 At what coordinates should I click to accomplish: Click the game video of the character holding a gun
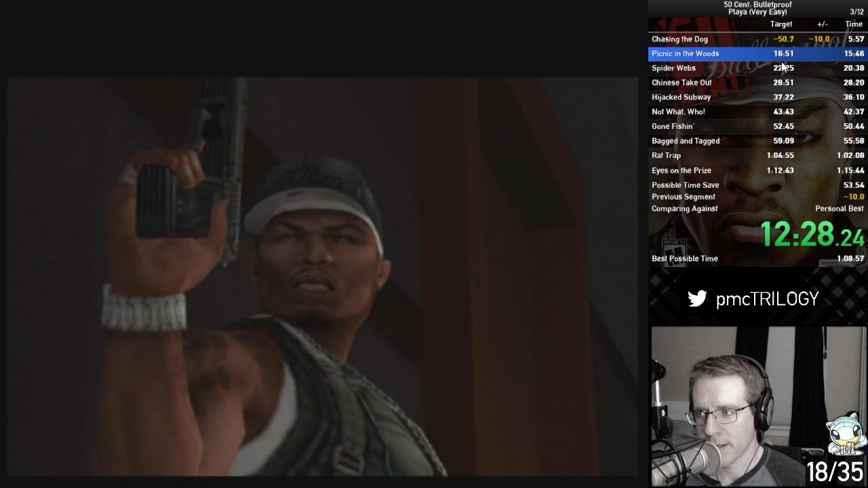[323, 277]
